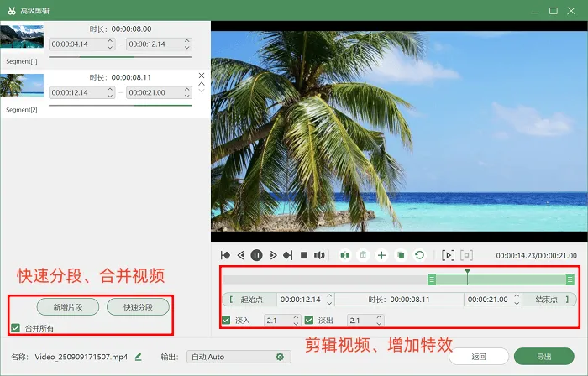Increase the 淡入 fade-in duration
The height and width of the screenshot is (376, 588).
(296, 317)
